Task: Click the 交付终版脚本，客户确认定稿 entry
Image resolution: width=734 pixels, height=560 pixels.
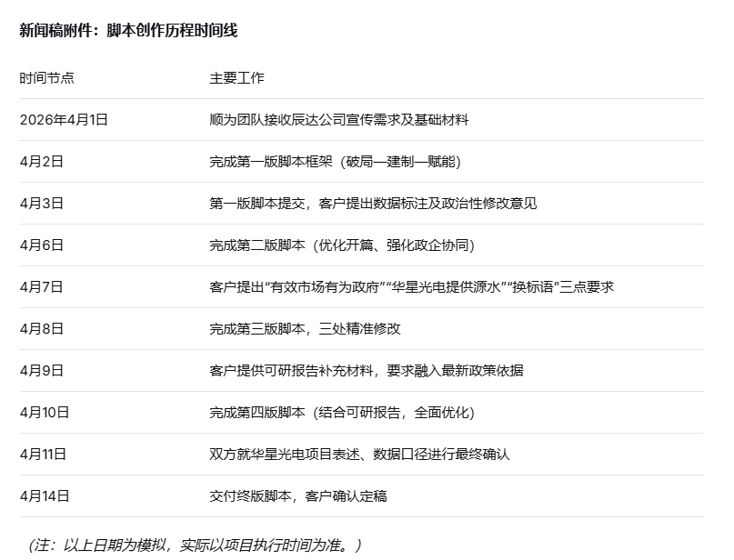Action: (297, 496)
